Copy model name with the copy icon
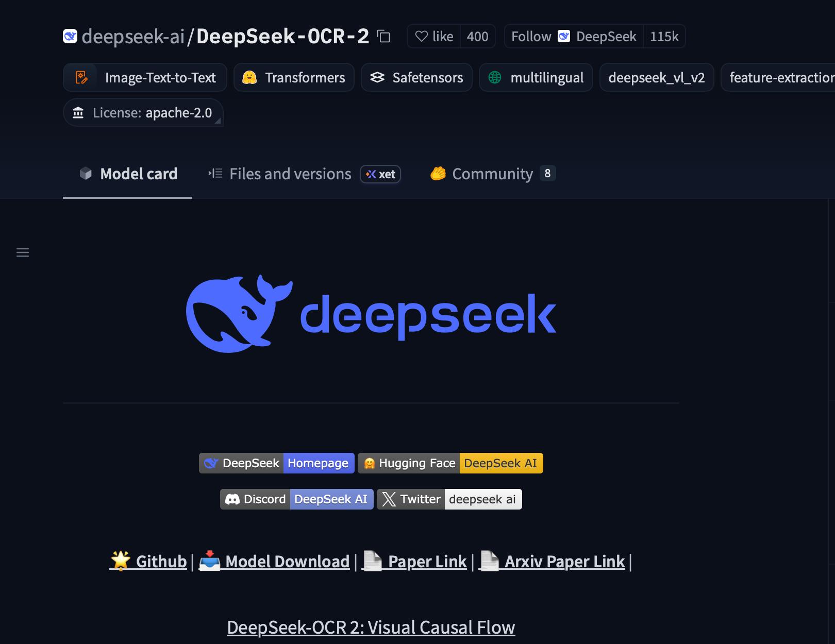This screenshot has width=835, height=644. (x=383, y=36)
